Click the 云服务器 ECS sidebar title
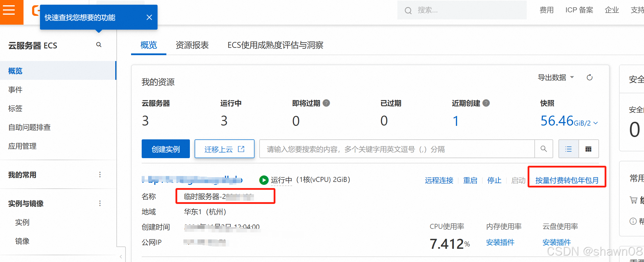644x262 pixels. point(33,45)
